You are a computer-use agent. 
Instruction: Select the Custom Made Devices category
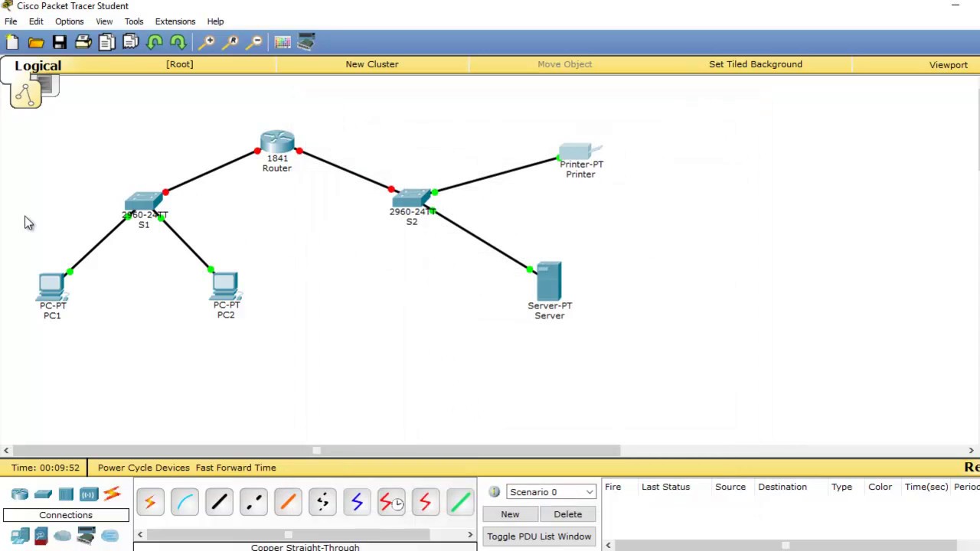[x=86, y=536]
